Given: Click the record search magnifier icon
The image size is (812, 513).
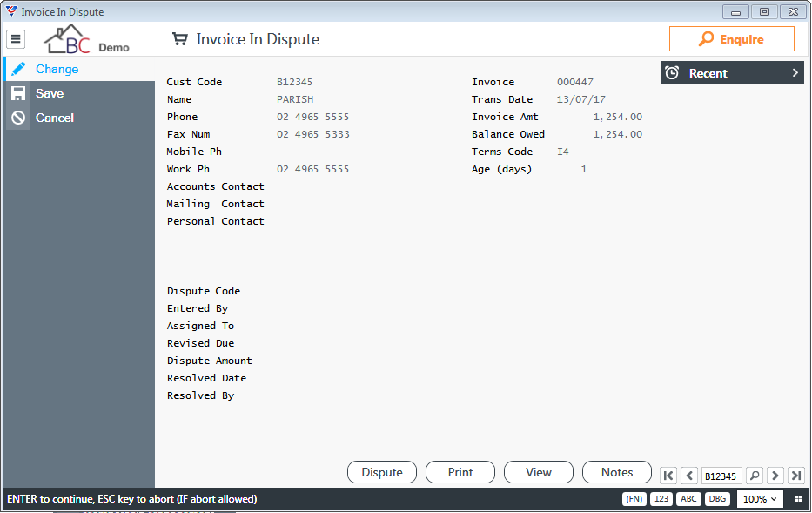Looking at the screenshot, I should (x=755, y=476).
